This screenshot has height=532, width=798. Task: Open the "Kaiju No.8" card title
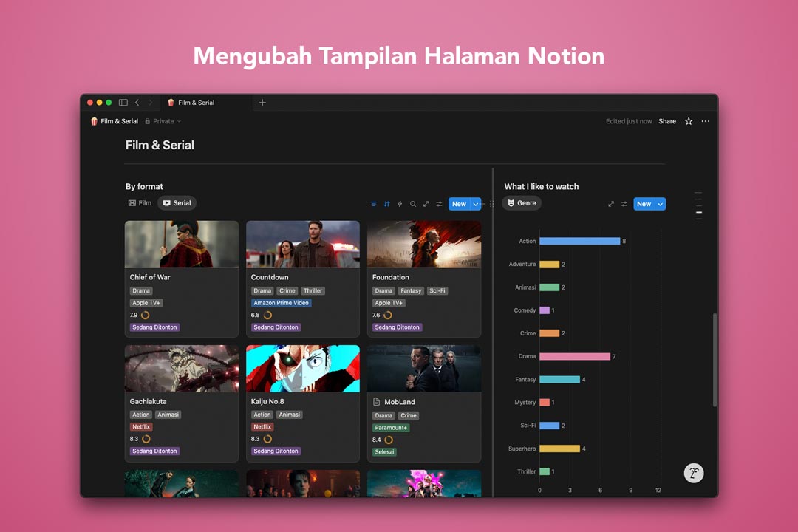[267, 401]
